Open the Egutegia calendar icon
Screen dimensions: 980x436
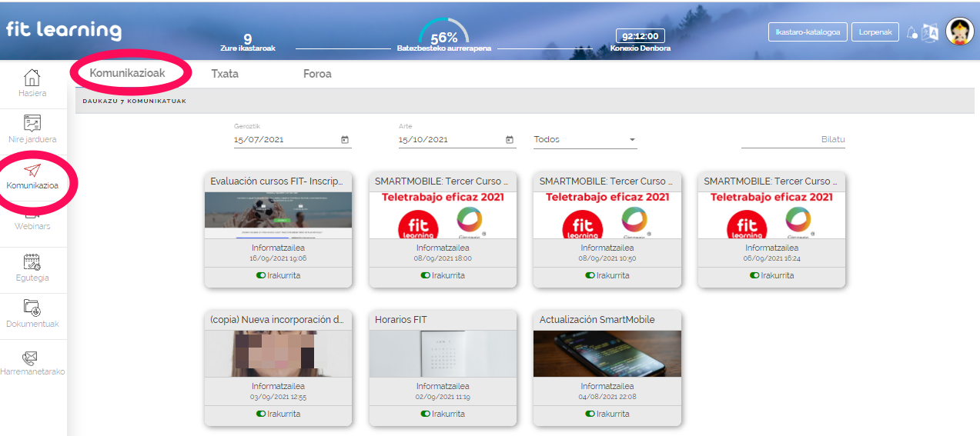(32, 262)
